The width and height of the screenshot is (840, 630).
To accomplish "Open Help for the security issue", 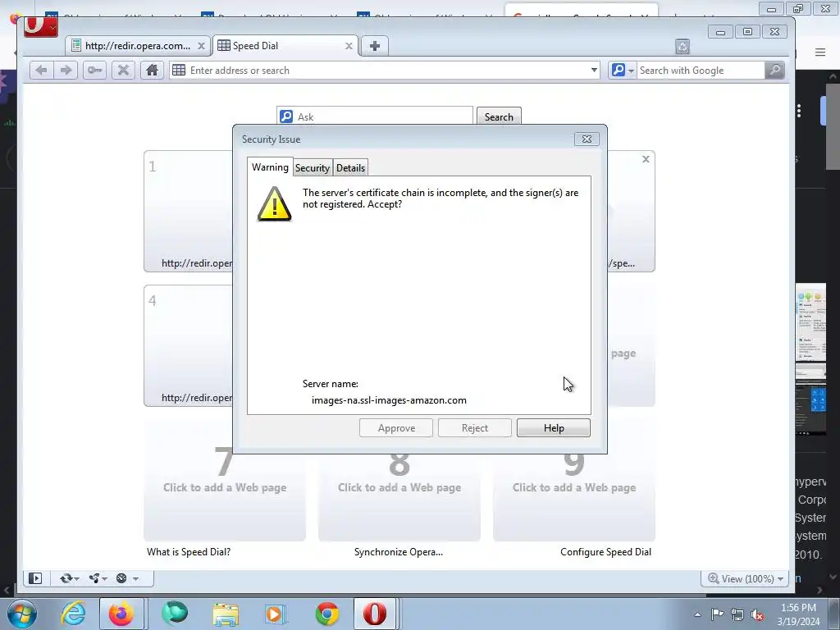I will (x=554, y=428).
